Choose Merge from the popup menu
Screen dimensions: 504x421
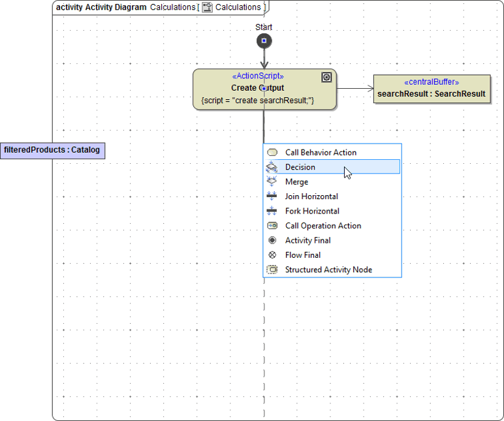point(296,181)
